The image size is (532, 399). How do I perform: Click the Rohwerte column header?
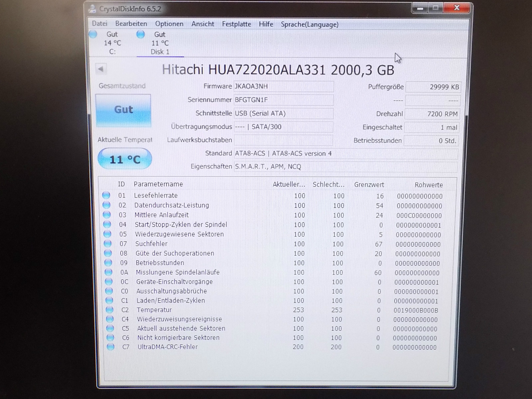[x=429, y=185]
